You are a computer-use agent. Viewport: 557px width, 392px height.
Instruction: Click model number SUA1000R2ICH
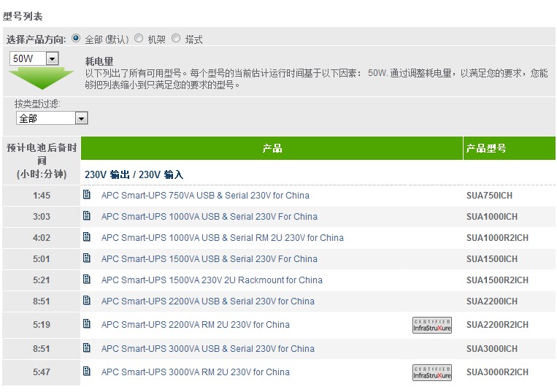(x=497, y=238)
